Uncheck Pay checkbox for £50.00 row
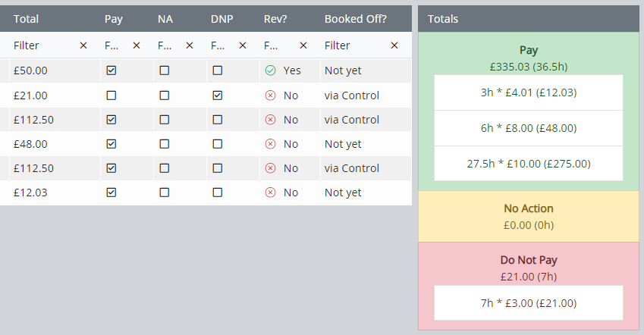The image size is (644, 335). (112, 70)
